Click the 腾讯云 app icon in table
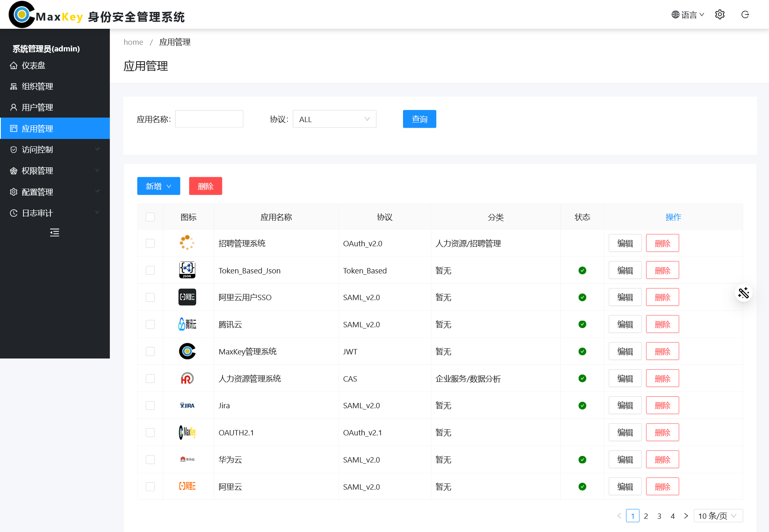The height and width of the screenshot is (532, 769). [x=187, y=324]
